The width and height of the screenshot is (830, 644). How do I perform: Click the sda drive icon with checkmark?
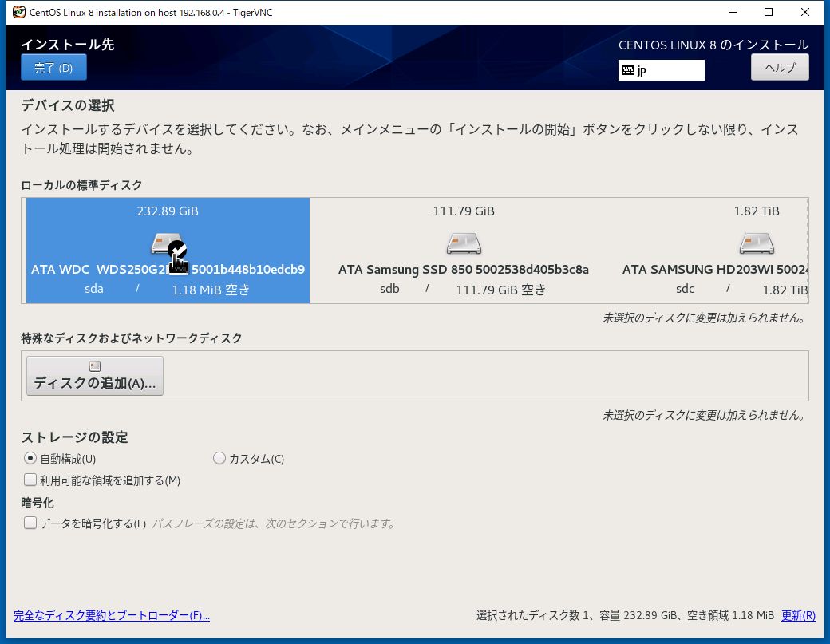pos(168,244)
